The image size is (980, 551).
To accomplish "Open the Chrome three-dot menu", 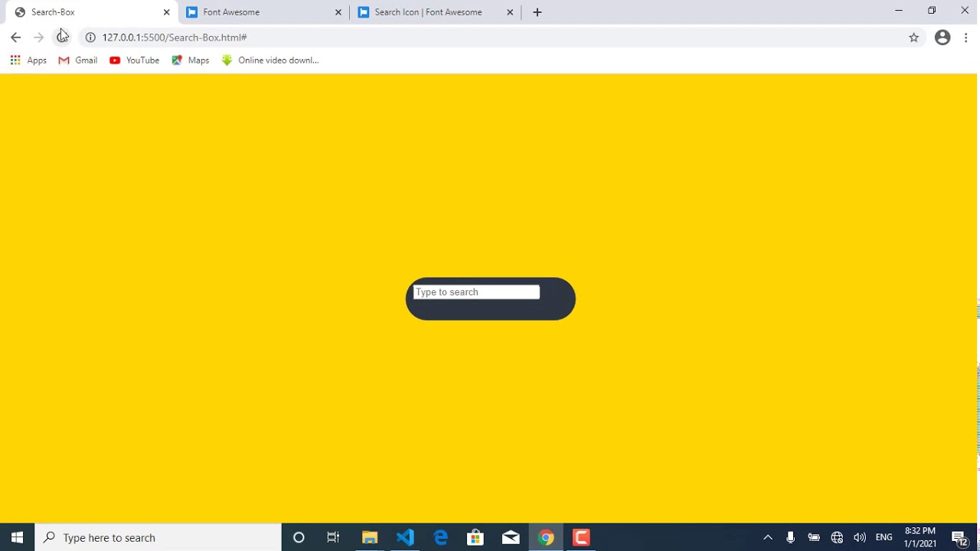I will tap(966, 37).
